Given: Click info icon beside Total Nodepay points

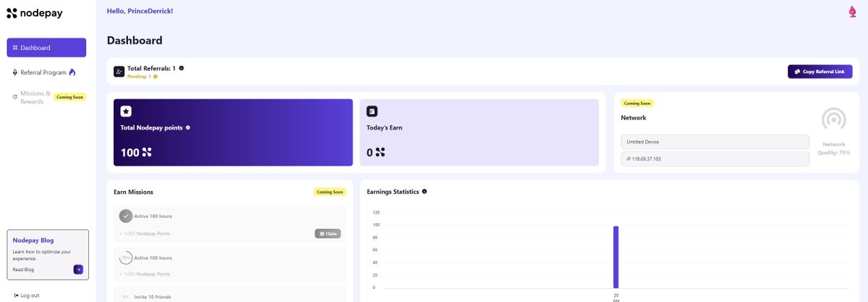Looking at the screenshot, I should [188, 127].
